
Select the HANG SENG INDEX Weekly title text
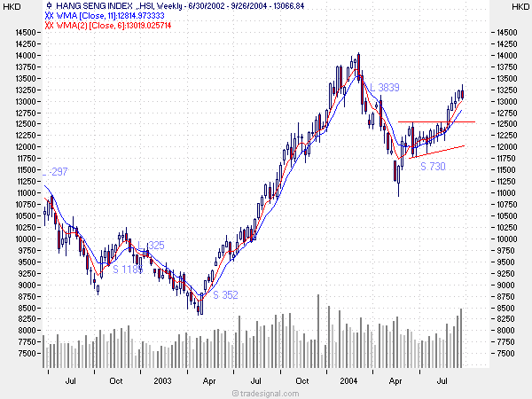point(180,6)
